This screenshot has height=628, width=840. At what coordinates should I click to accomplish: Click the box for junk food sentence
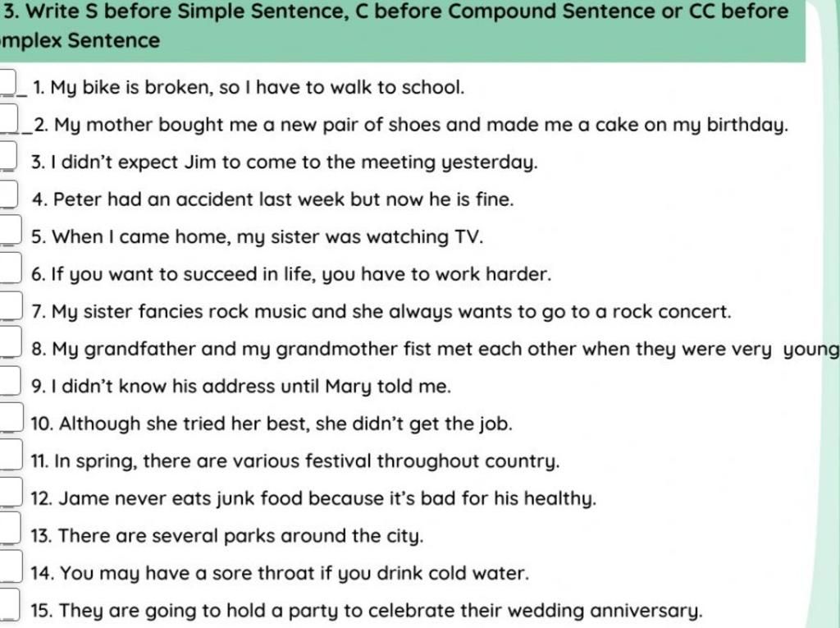(x=11, y=492)
